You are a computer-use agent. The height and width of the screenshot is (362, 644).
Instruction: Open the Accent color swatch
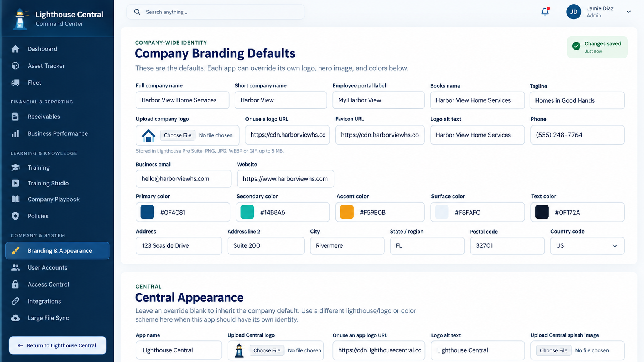(347, 212)
